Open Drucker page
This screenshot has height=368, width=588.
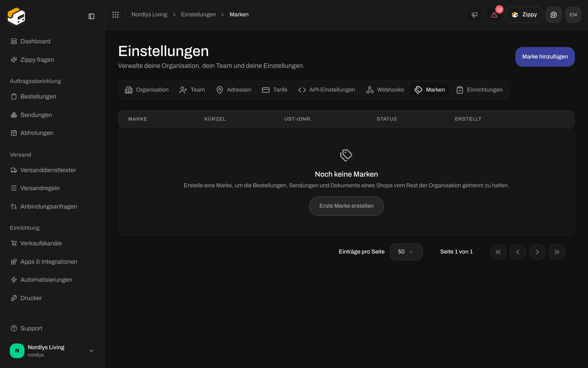(x=52, y=298)
